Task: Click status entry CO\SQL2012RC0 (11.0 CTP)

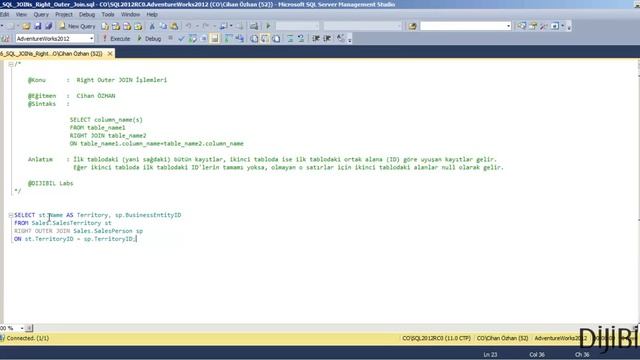Action: [x=436, y=338]
